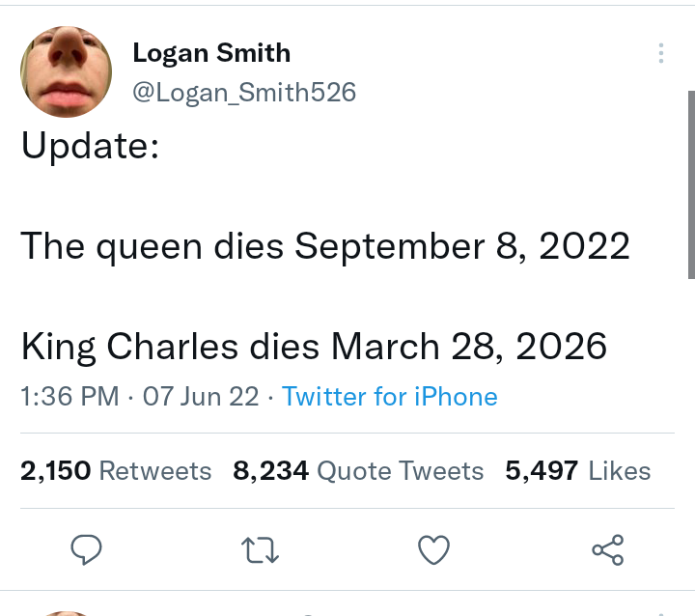The width and height of the screenshot is (695, 616).
Task: Click the 'Update:' tweet text
Action: click(x=90, y=146)
